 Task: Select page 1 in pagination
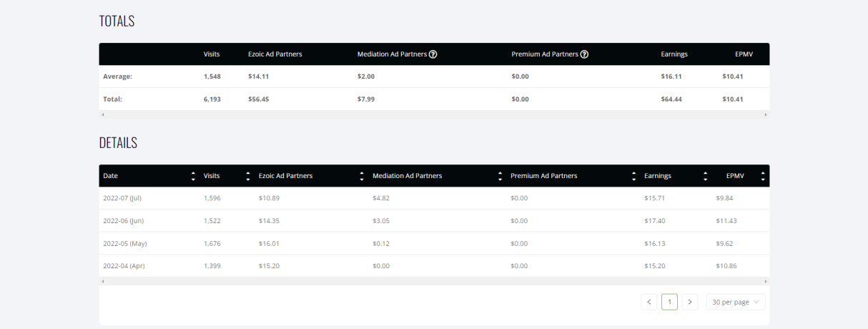[x=669, y=302]
